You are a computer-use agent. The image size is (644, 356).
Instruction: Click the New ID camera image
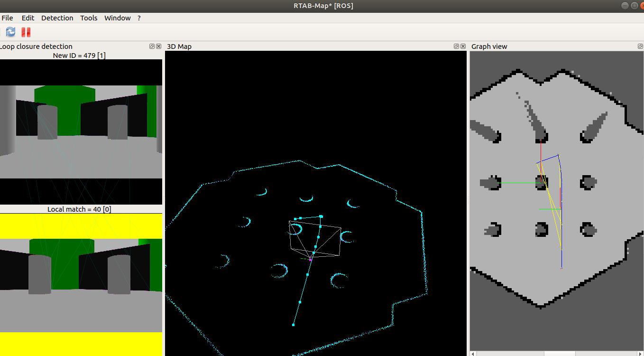click(x=81, y=131)
